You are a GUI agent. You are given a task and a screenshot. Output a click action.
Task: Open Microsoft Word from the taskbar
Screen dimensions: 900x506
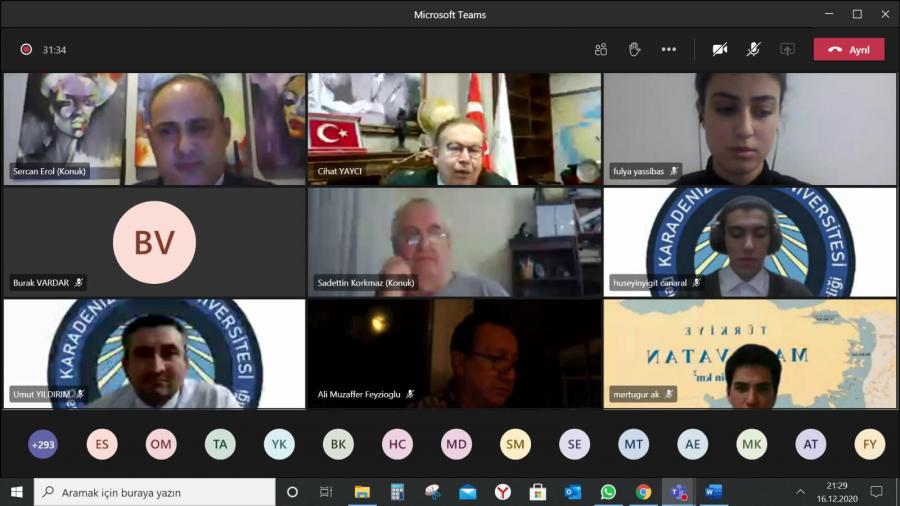713,492
